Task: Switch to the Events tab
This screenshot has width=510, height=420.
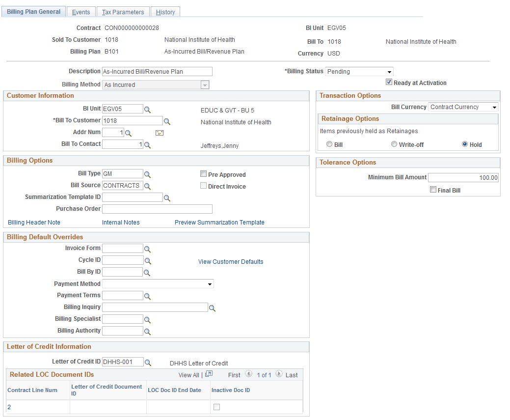Action: point(81,11)
